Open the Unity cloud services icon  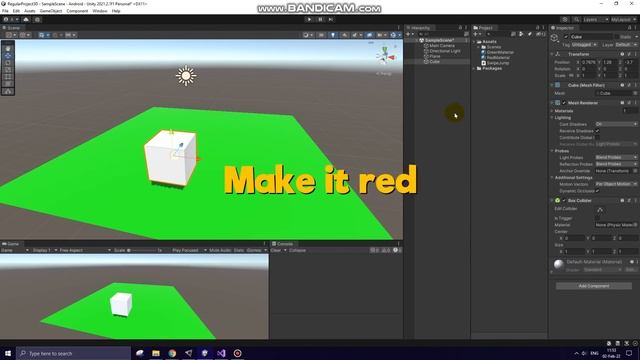coord(26,20)
